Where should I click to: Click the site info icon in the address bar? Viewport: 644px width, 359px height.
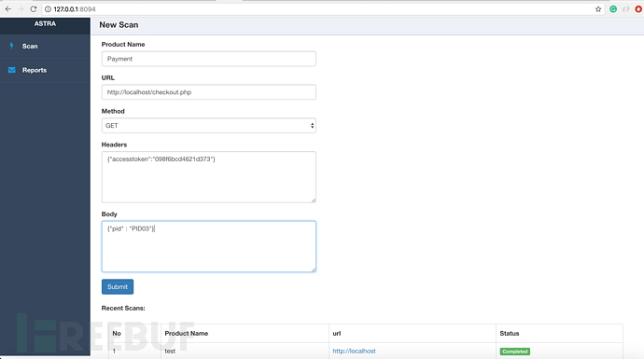pos(48,9)
